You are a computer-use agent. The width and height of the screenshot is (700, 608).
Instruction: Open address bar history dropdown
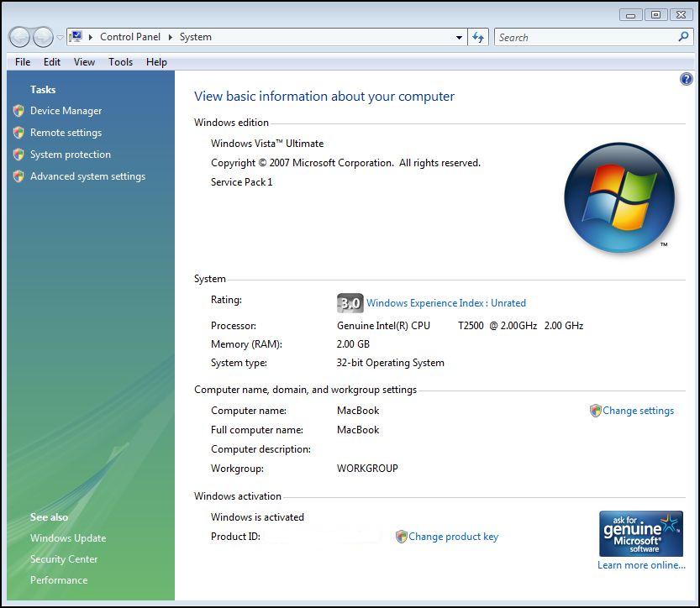(x=459, y=38)
